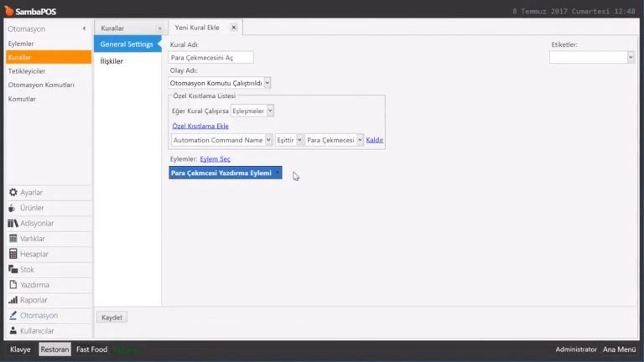The width and height of the screenshot is (644, 362).
Task: Click Administrator in bottom bar
Action: (x=576, y=349)
